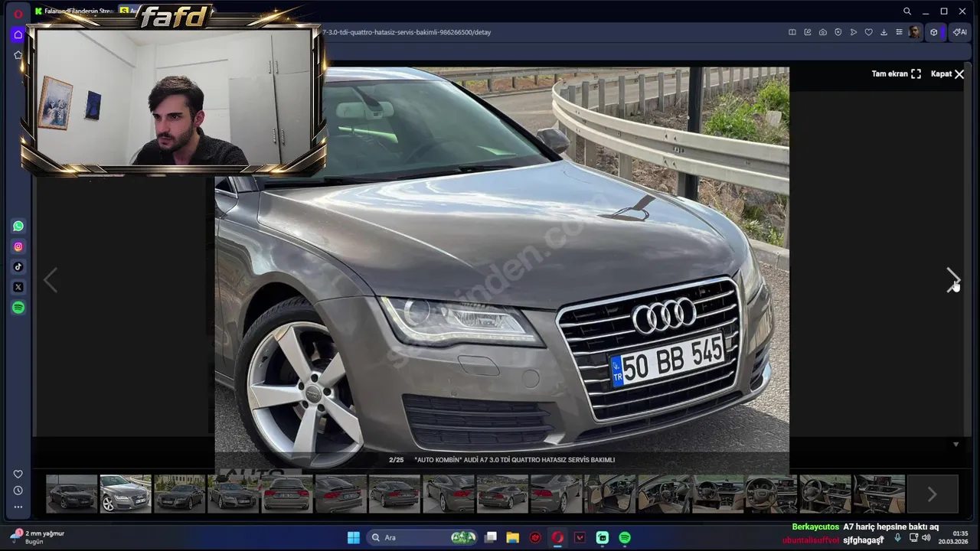Open Instagram in the sidebar
980x551 pixels.
click(18, 246)
